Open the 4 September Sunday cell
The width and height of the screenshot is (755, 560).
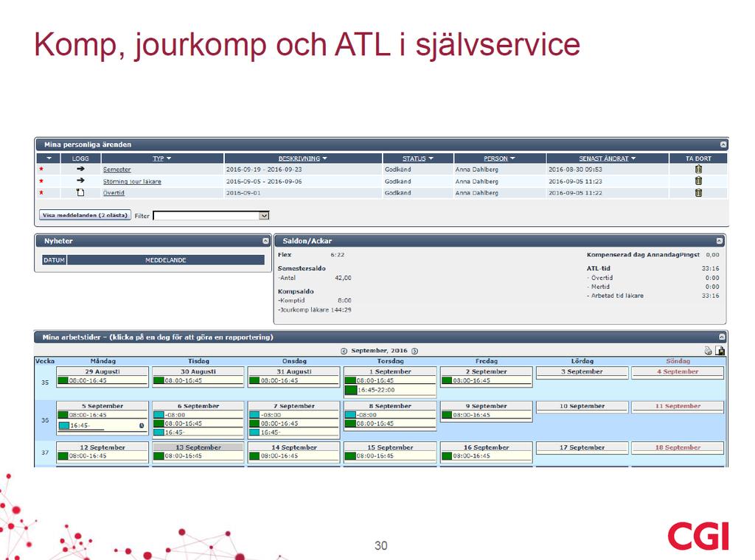(678, 372)
